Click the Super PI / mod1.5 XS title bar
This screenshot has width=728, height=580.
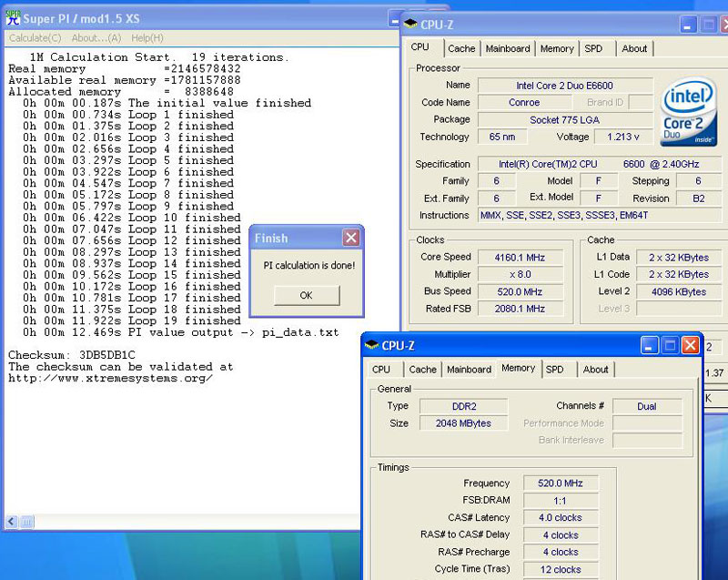199,18
